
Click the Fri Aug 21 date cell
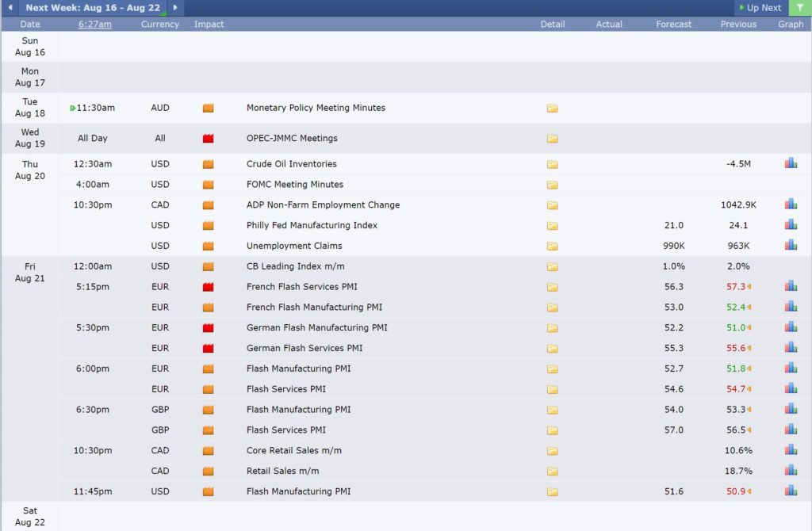click(30, 272)
